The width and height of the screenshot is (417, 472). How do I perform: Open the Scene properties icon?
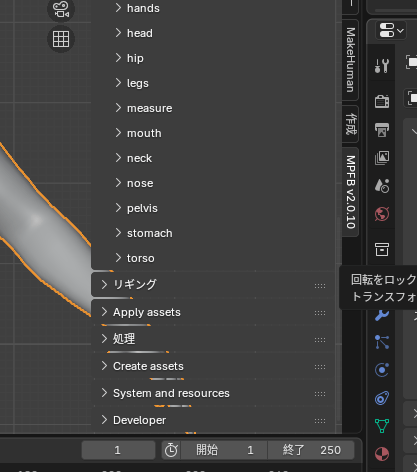click(x=382, y=186)
